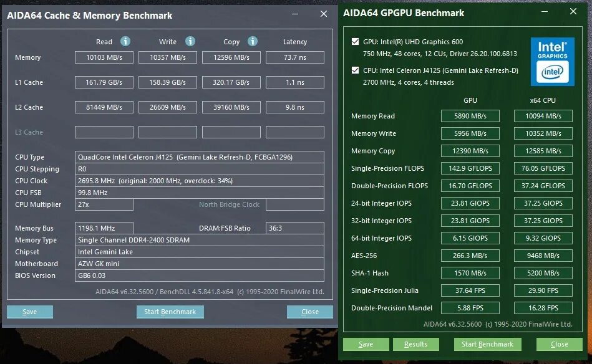
Task: Uncheck the CPU Intel Celeron J4125 checkbox
Action: [x=356, y=70]
